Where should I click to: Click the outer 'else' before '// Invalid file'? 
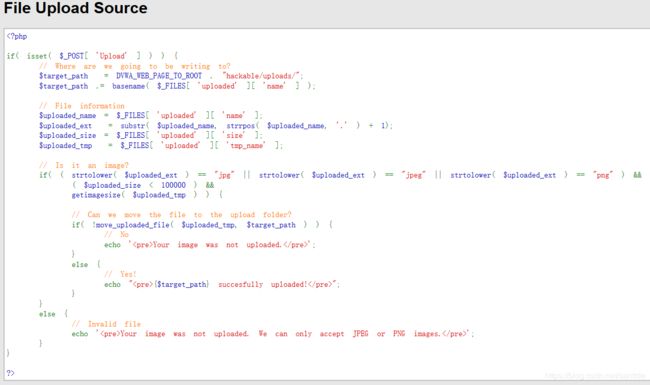[47, 314]
